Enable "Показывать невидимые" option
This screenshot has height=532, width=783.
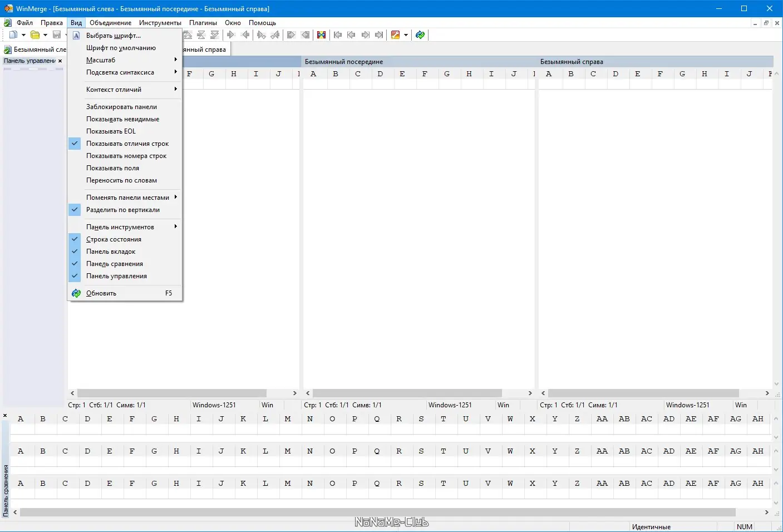(x=125, y=119)
